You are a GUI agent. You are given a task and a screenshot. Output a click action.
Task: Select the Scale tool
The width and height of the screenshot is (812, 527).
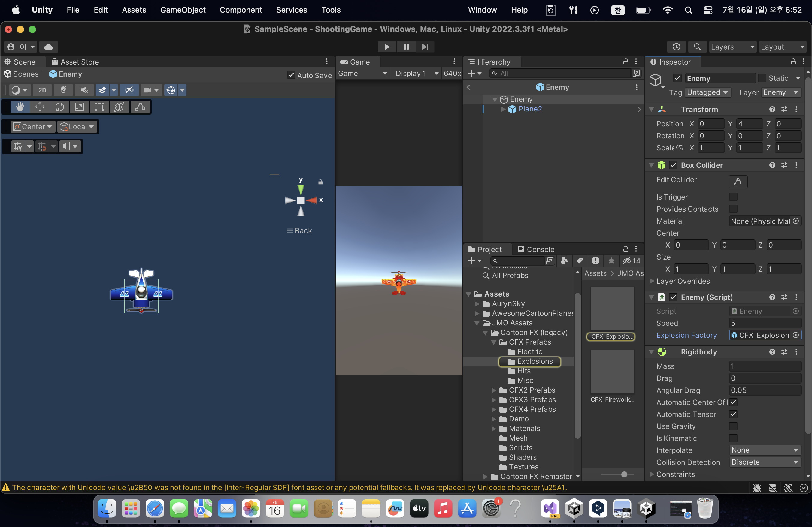point(80,107)
